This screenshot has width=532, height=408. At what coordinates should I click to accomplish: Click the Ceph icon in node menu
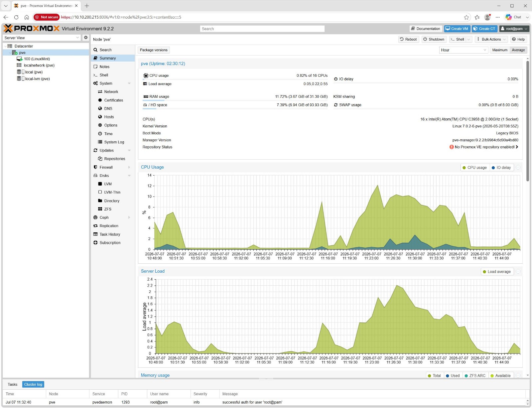pyautogui.click(x=95, y=217)
